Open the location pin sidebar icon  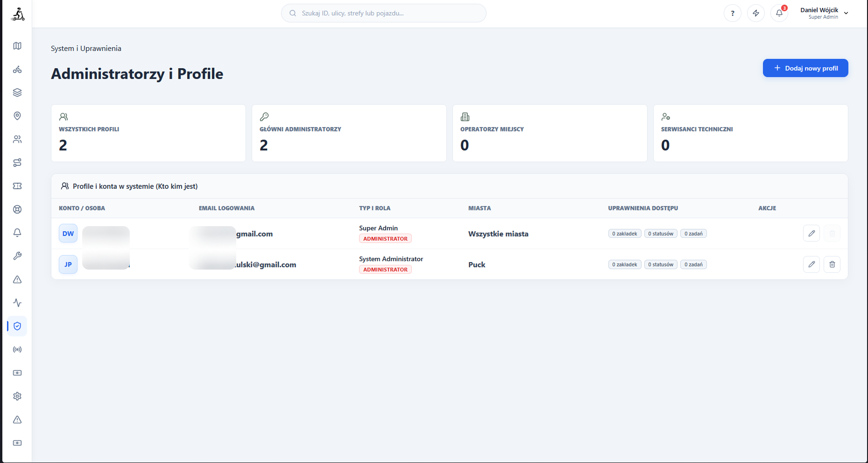pos(17,116)
